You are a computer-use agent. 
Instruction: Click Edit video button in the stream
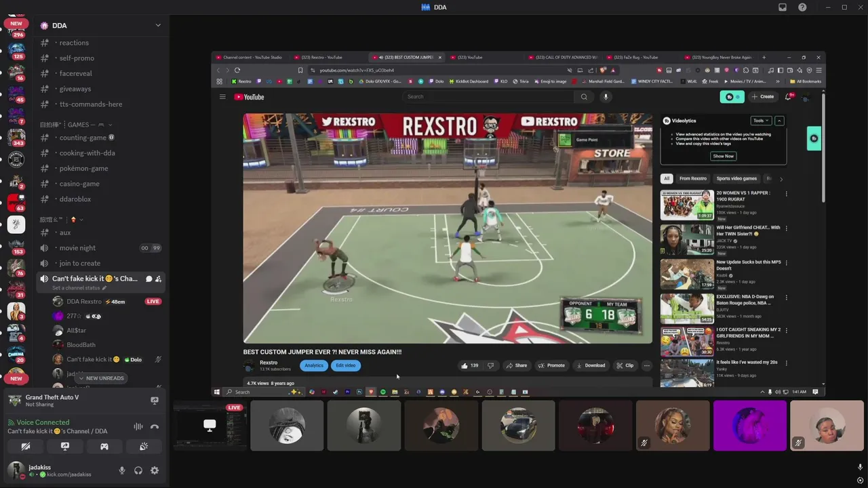[x=345, y=365]
